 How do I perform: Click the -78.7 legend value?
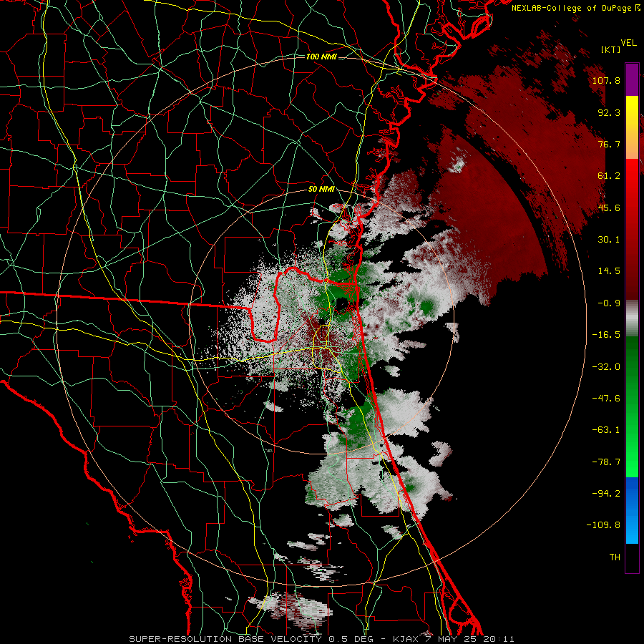606,462
